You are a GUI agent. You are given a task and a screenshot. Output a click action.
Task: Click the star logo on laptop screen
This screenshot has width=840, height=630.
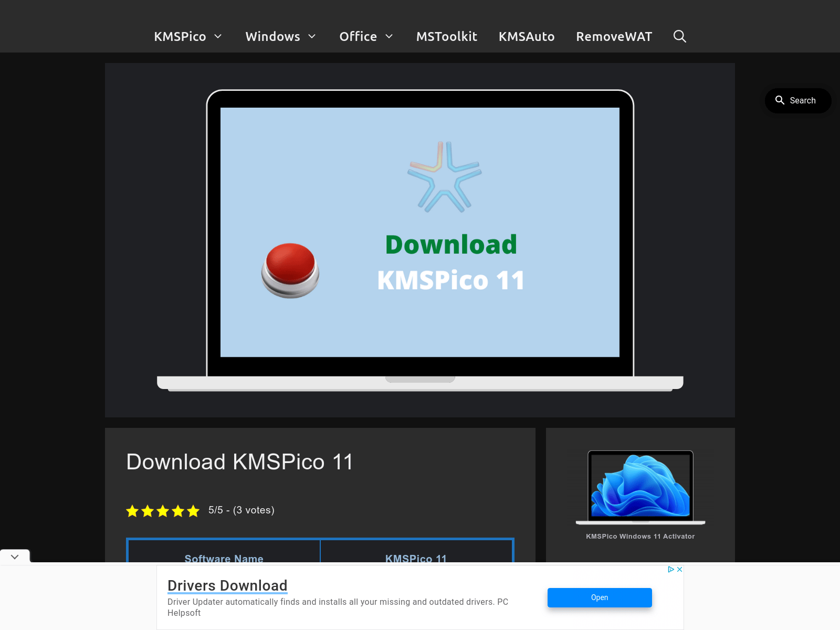(445, 177)
